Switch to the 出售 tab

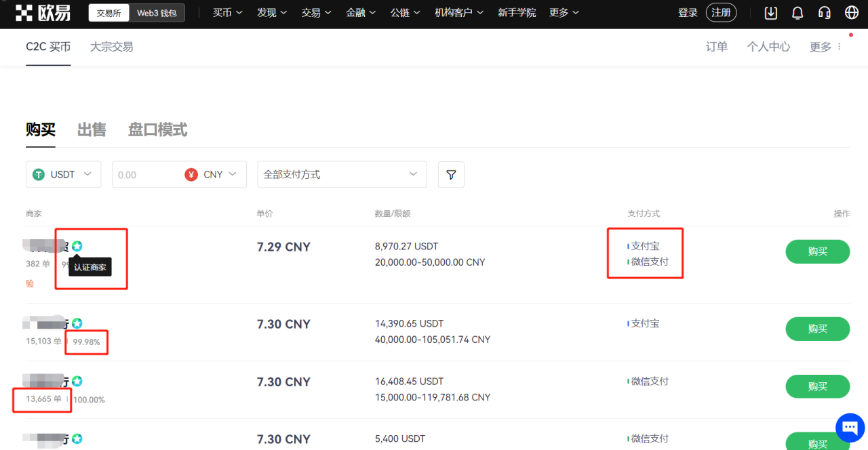pyautogui.click(x=92, y=129)
